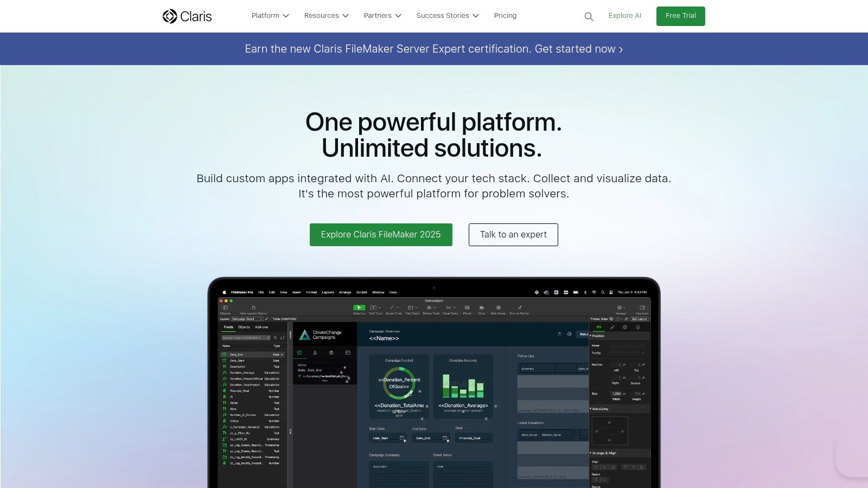Open the Success Stories dropdown
Viewport: 868px width, 488px height.
tap(448, 16)
